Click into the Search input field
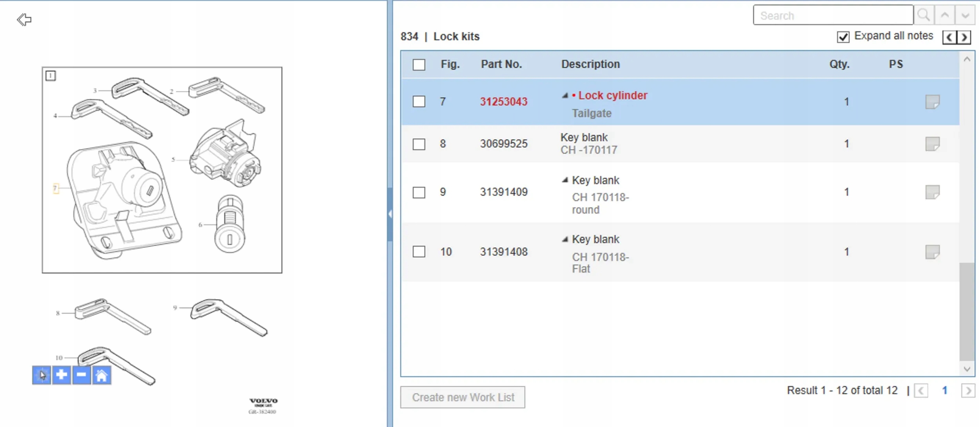The image size is (980, 427). pos(833,16)
